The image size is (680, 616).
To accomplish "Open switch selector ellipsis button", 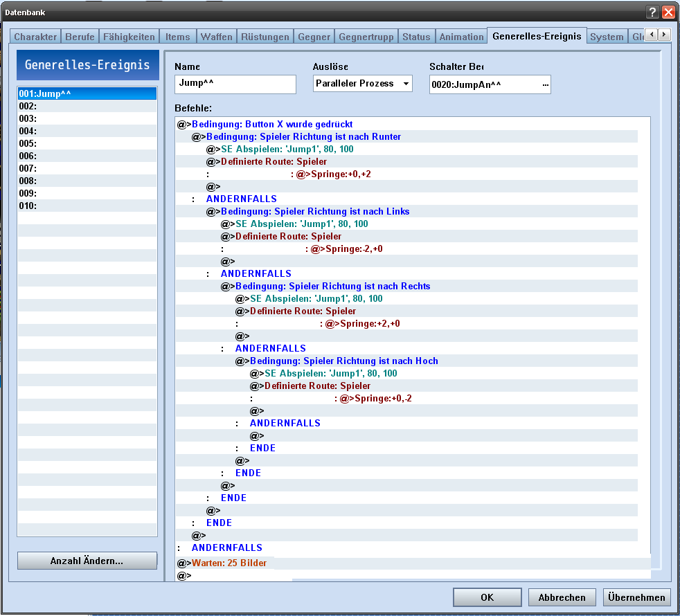I will (x=544, y=84).
